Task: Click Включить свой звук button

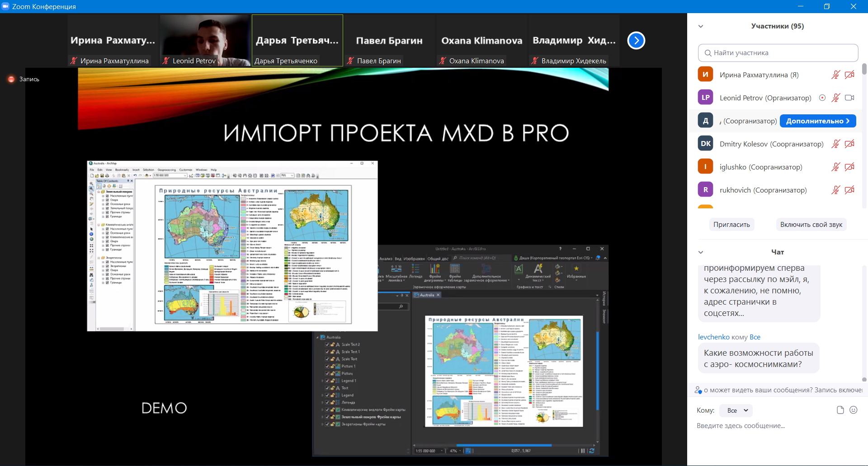Action: (811, 225)
